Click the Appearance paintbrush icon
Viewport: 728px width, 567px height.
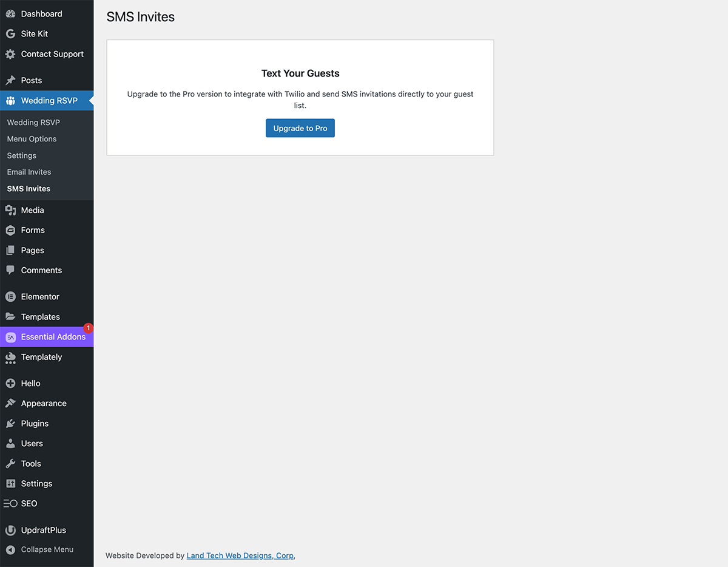click(10, 403)
